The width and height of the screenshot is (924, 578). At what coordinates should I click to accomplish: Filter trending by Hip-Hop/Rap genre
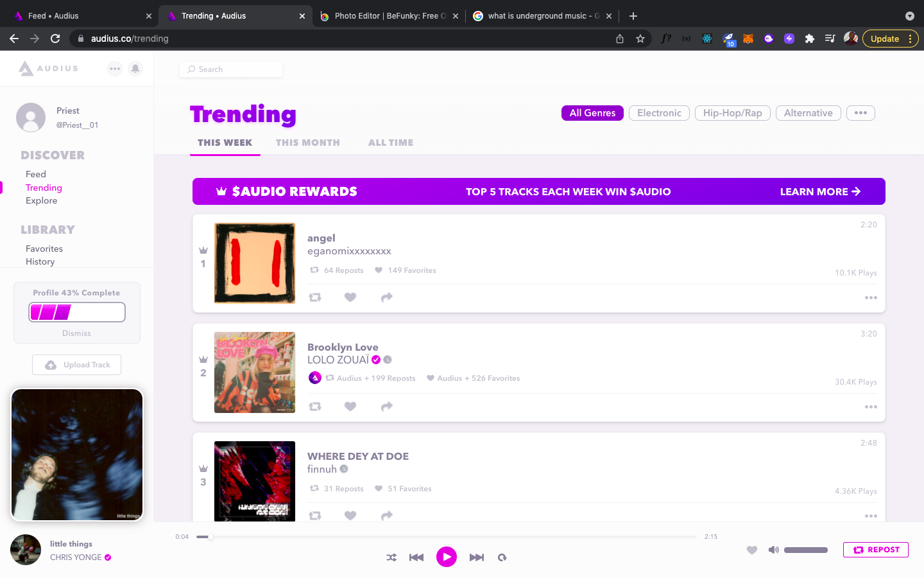click(x=732, y=113)
